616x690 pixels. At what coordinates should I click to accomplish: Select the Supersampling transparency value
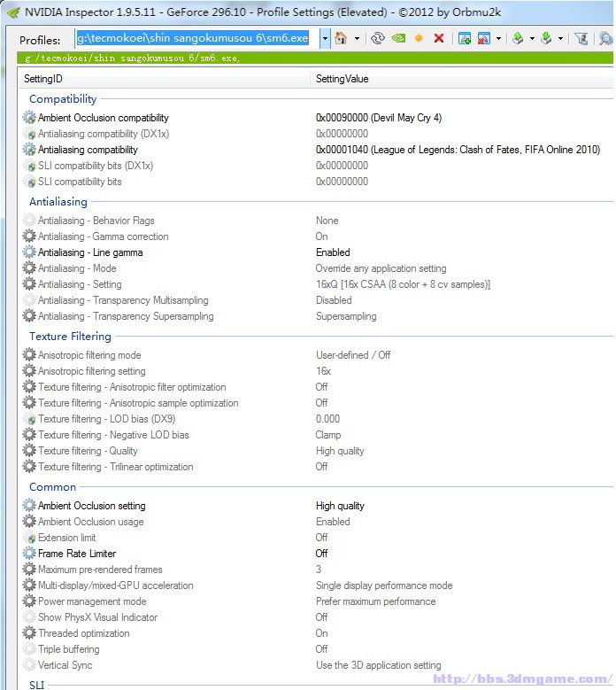pos(346,316)
